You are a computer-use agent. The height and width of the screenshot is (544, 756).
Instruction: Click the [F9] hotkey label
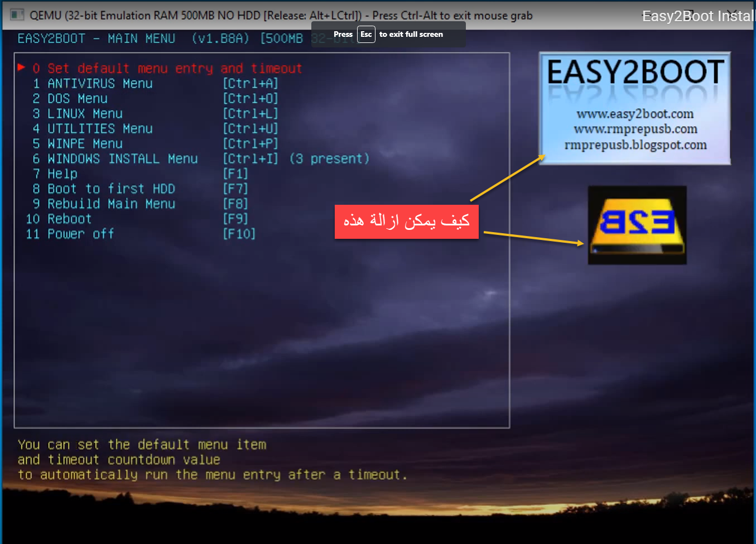click(235, 219)
